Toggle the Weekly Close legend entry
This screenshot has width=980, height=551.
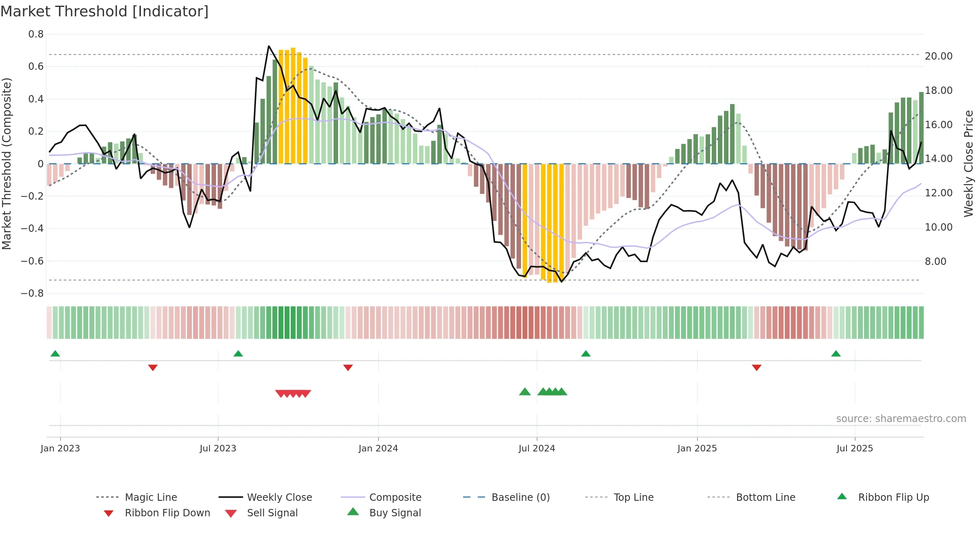tap(265, 497)
